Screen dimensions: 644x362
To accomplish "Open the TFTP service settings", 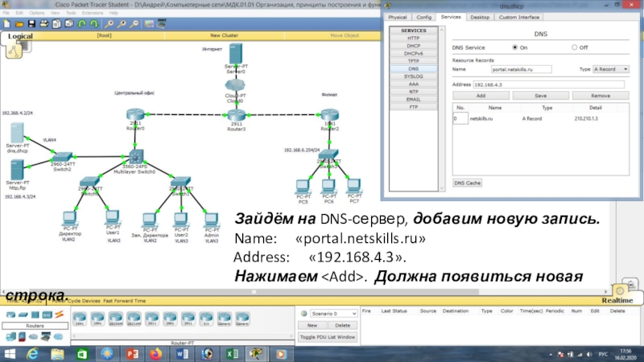I will pos(413,61).
